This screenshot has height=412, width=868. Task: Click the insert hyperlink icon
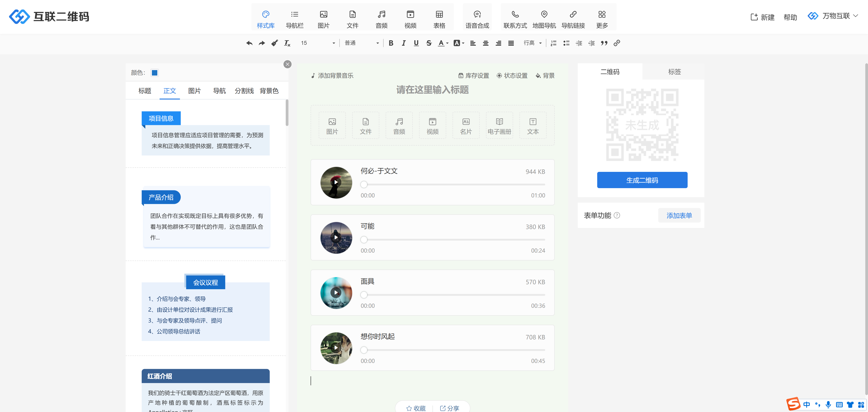pos(617,43)
